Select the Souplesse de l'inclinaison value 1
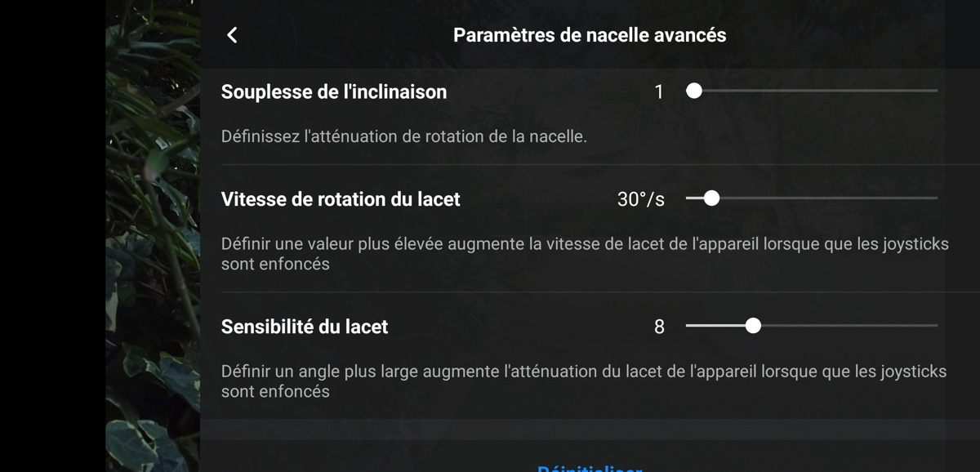This screenshot has height=472, width=980. pyautogui.click(x=659, y=92)
